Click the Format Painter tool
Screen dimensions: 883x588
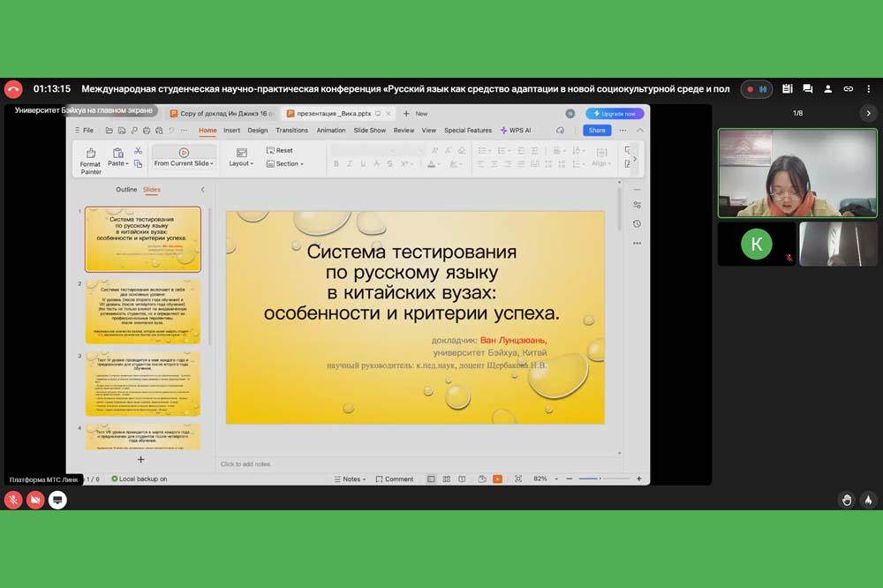90,159
